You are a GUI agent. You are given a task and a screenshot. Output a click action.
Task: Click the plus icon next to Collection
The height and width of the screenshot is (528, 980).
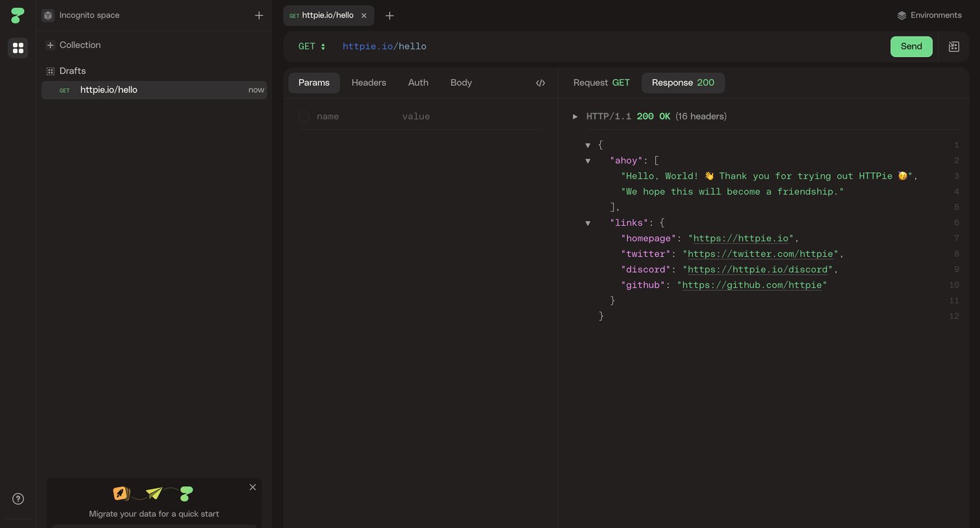50,45
